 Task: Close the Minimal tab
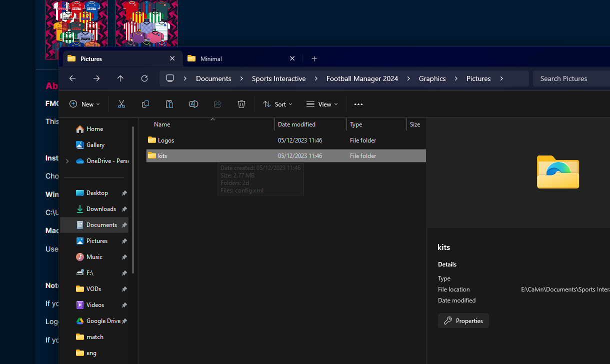(x=292, y=58)
